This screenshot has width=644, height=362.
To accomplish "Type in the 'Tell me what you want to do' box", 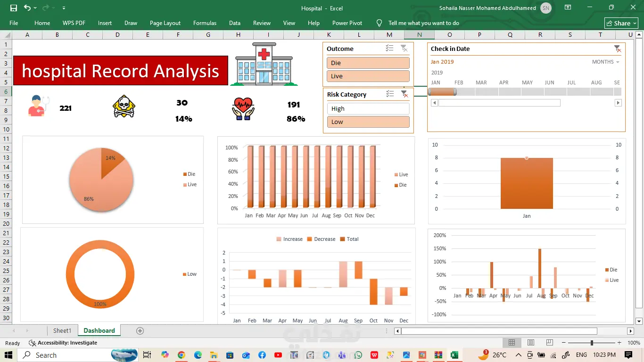I will pos(423,23).
